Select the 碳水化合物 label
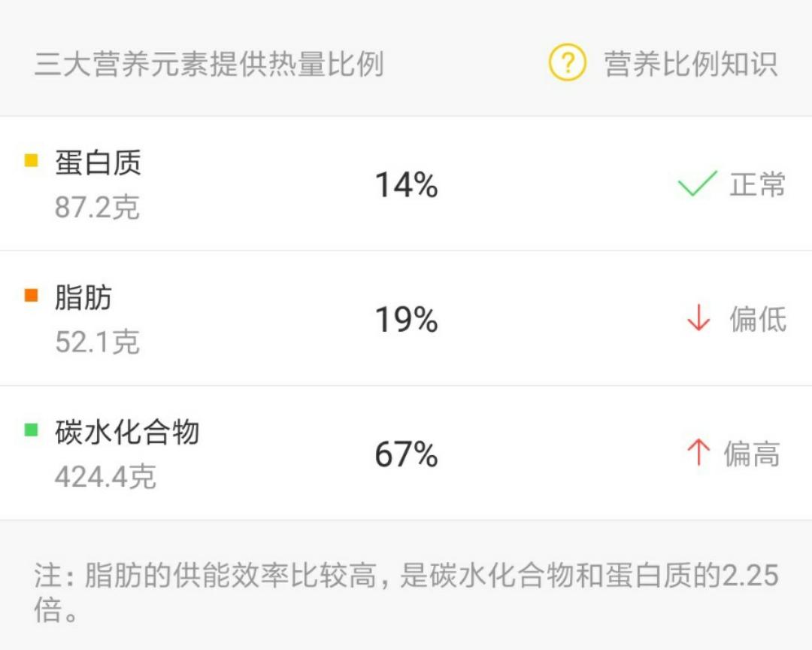The height and width of the screenshot is (650, 812). coord(126,433)
